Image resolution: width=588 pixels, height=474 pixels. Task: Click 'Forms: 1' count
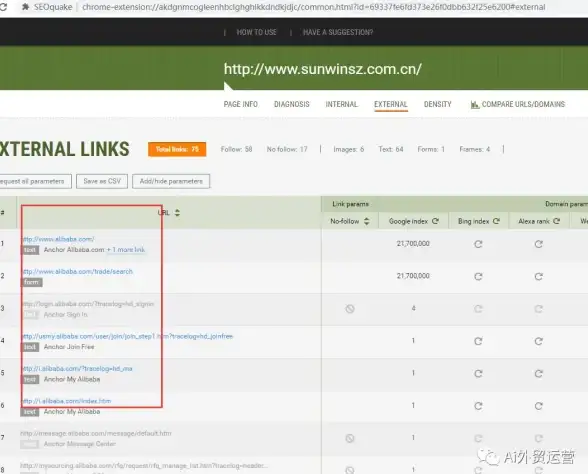click(x=431, y=149)
